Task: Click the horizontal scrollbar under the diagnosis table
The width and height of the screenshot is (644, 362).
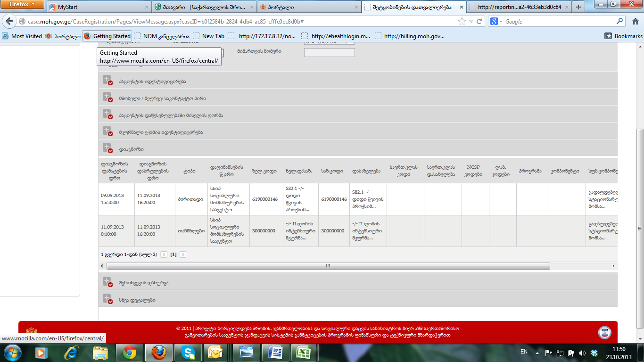Action: pos(328,266)
